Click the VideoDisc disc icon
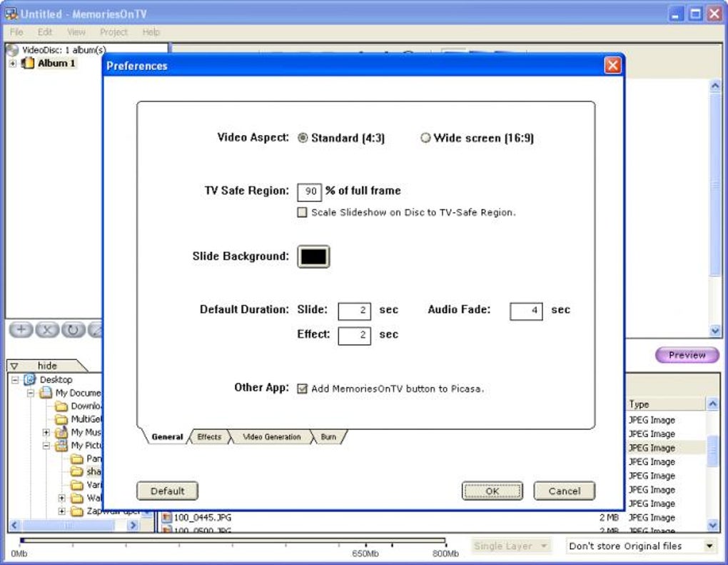The height and width of the screenshot is (565, 728). tap(13, 50)
